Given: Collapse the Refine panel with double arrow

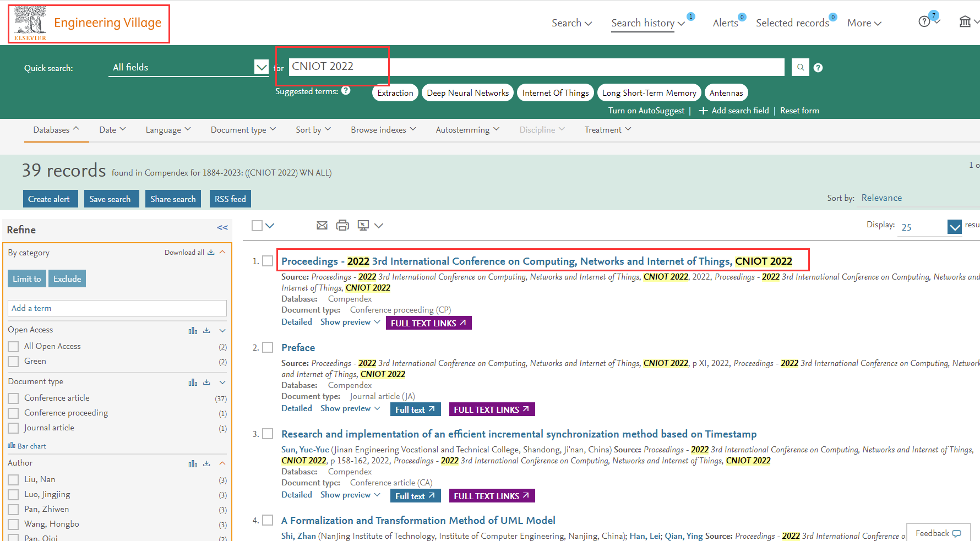Looking at the screenshot, I should tap(222, 228).
